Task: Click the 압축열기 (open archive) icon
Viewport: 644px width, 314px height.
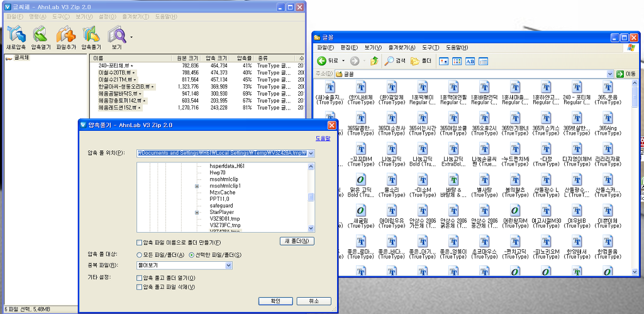Action: coord(40,34)
